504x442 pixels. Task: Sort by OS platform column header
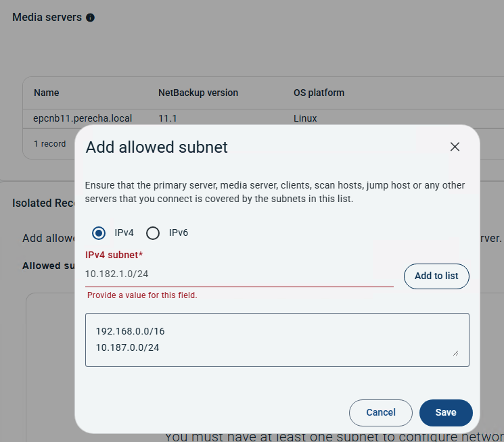pyautogui.click(x=319, y=93)
